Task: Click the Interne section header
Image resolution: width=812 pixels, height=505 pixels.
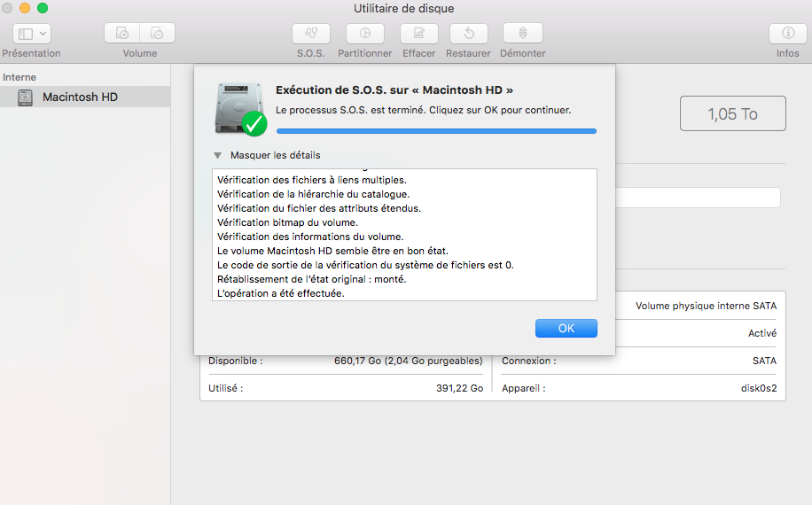Action: pos(20,77)
